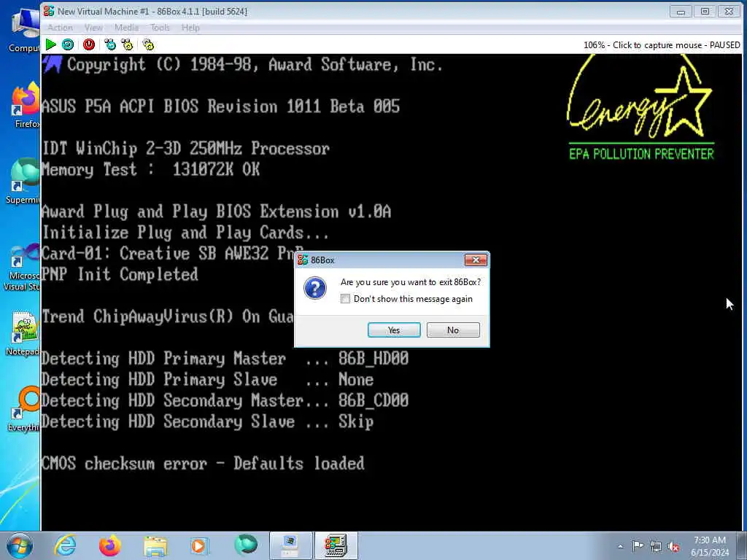The width and height of the screenshot is (747, 560).
Task: Send Ctrl+Alt+Del via blue keys icon
Action: coord(110,44)
